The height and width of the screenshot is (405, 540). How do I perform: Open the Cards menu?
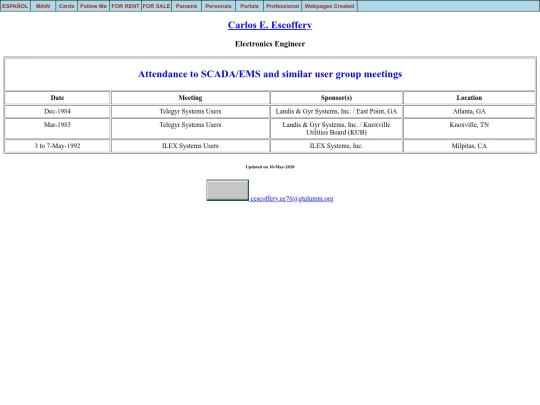[x=66, y=6]
